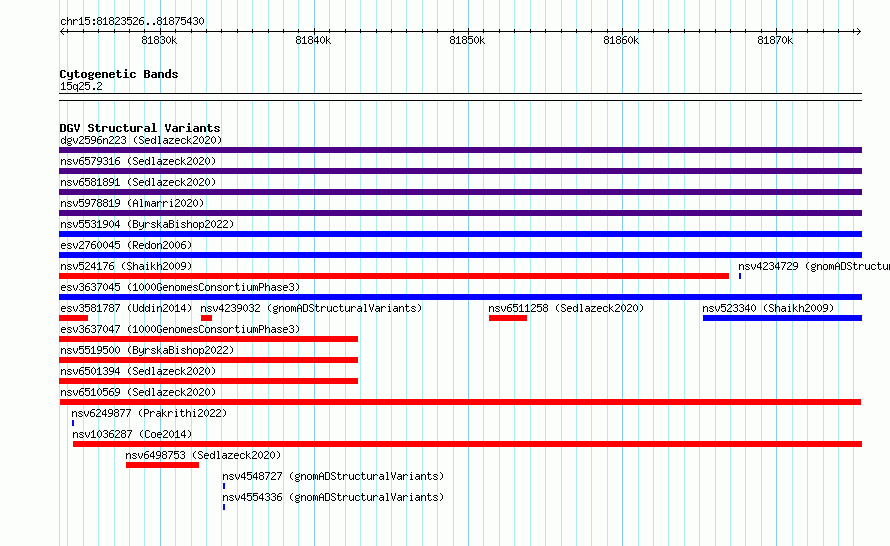Open variant label nsv5978819 (Almarri2020)
The height and width of the screenshot is (546, 890).
pos(132,203)
